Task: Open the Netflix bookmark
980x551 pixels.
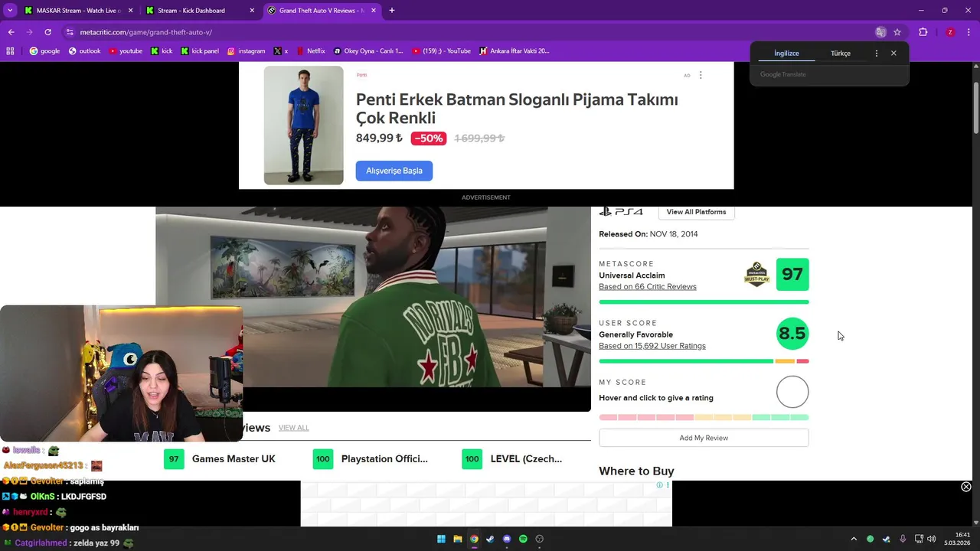Action: (x=310, y=51)
